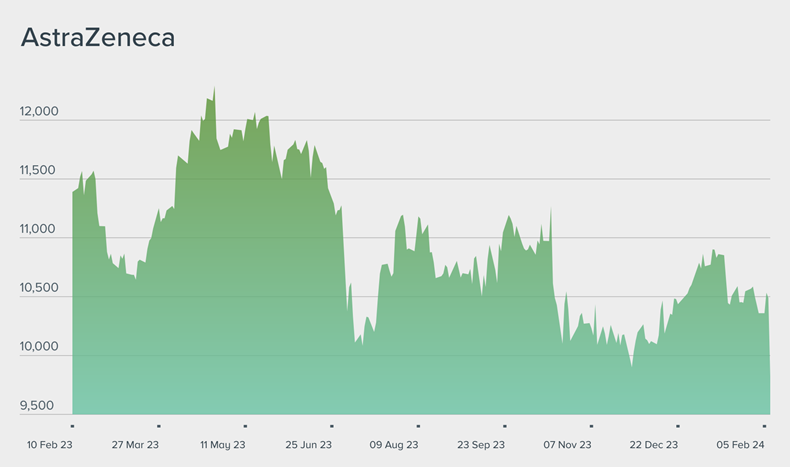Select the 05 Feb 24 date label

tap(740, 445)
